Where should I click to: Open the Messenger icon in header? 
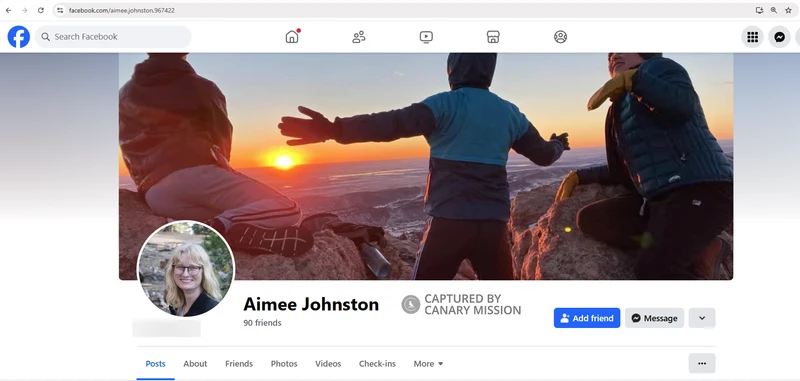[779, 37]
